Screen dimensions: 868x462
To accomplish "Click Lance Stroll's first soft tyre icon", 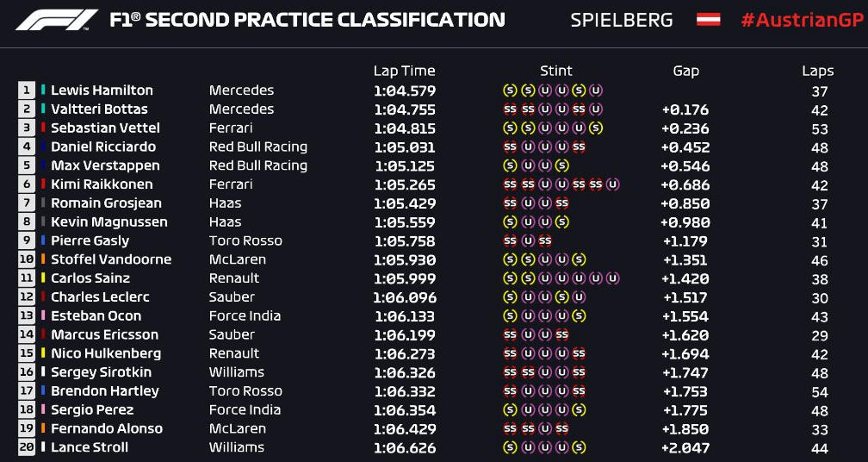I will (509, 447).
